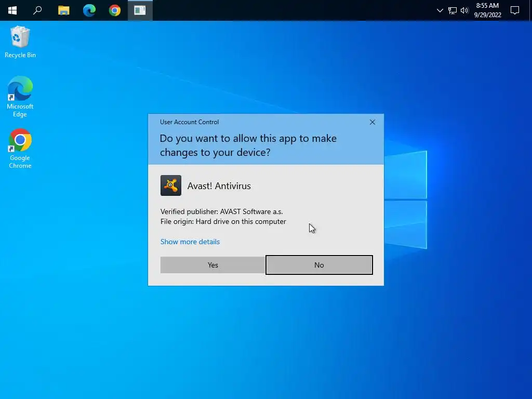Image resolution: width=532 pixels, height=399 pixels.
Task: Open volume control tray icon
Action: tap(464, 10)
